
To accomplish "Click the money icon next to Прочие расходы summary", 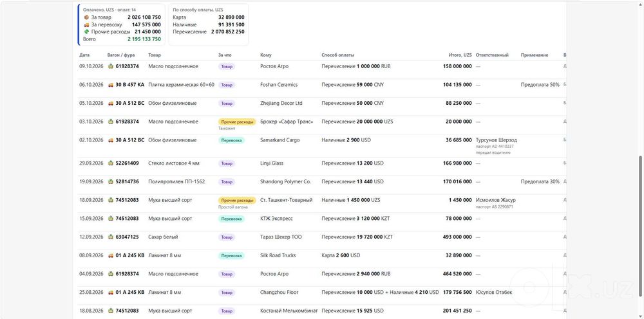I will [x=86, y=32].
